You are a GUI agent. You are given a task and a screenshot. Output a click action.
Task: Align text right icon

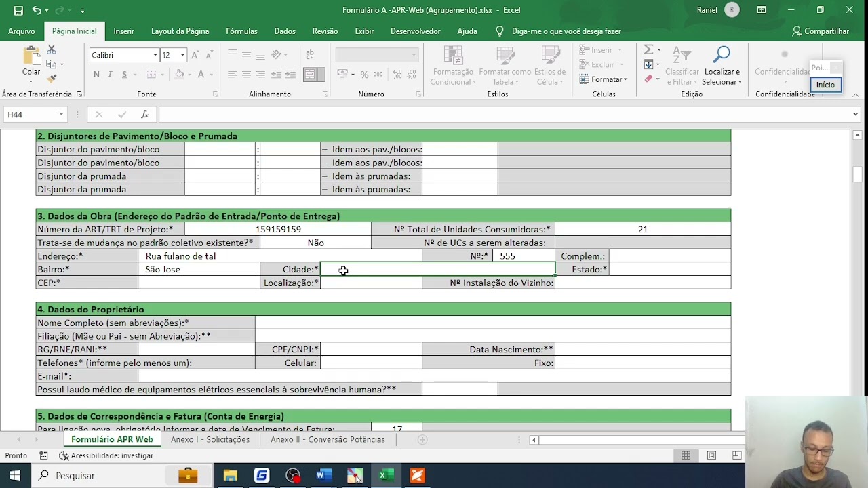(x=260, y=75)
